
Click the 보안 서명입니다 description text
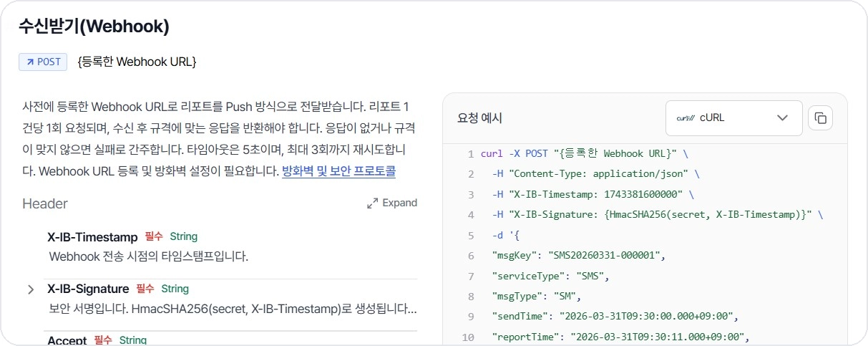coord(233,309)
